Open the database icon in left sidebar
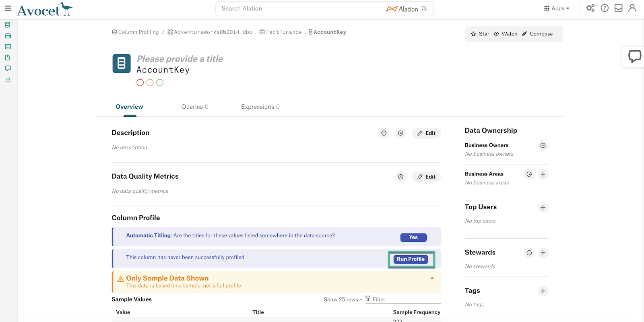This screenshot has height=322, width=644. pyautogui.click(x=8, y=25)
